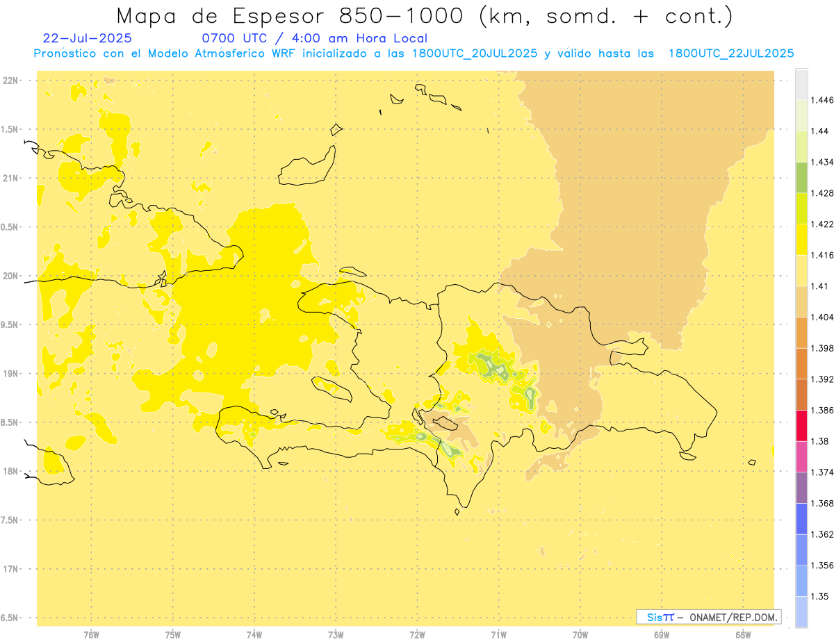The image size is (834, 644).
Task: Click the tan legend swatch between 1.404 and 1.41
Action: pos(801,302)
